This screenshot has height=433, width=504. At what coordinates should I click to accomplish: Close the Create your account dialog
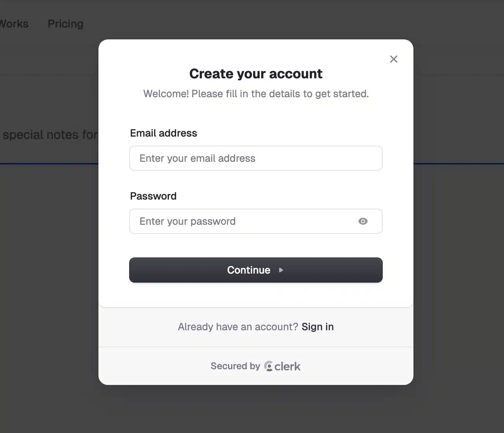[x=393, y=59]
